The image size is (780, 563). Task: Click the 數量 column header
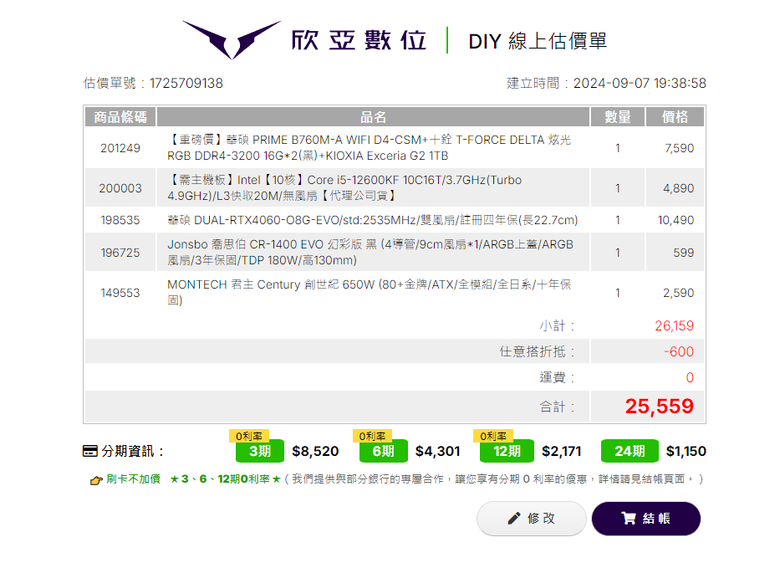[617, 117]
